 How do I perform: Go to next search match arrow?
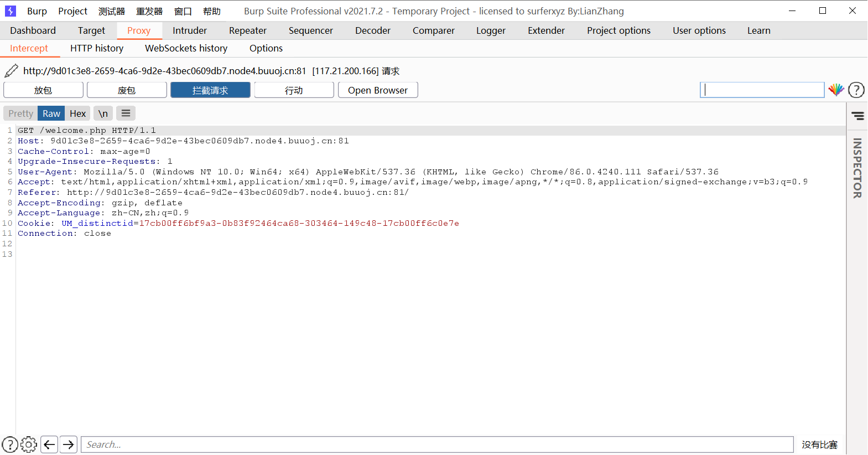tap(69, 444)
